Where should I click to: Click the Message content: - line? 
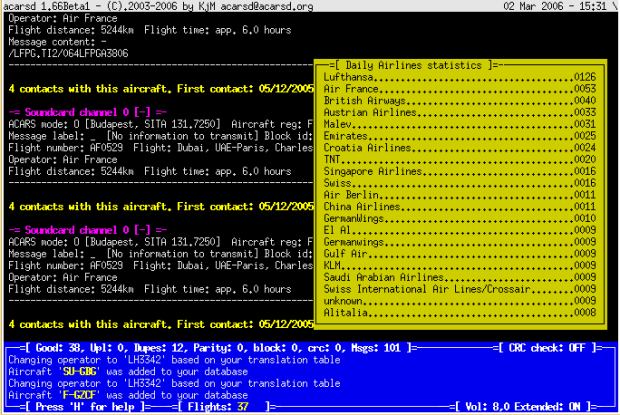(57, 42)
